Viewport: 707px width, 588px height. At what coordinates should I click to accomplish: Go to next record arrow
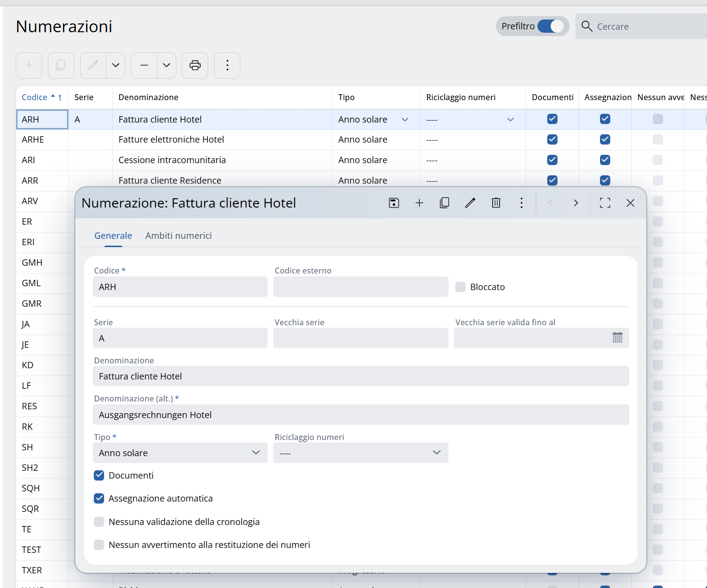576,203
